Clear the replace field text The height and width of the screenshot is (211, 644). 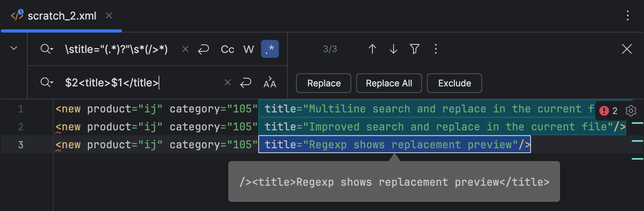(228, 83)
